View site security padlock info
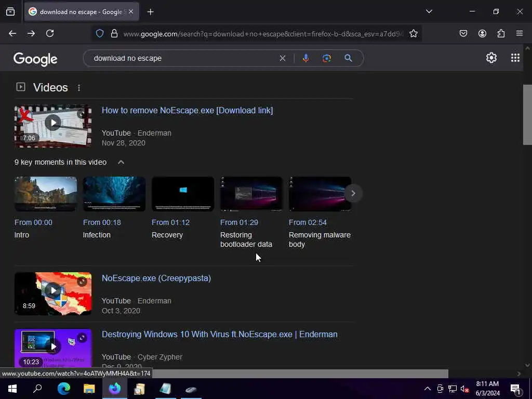The width and height of the screenshot is (532, 399). [114, 34]
